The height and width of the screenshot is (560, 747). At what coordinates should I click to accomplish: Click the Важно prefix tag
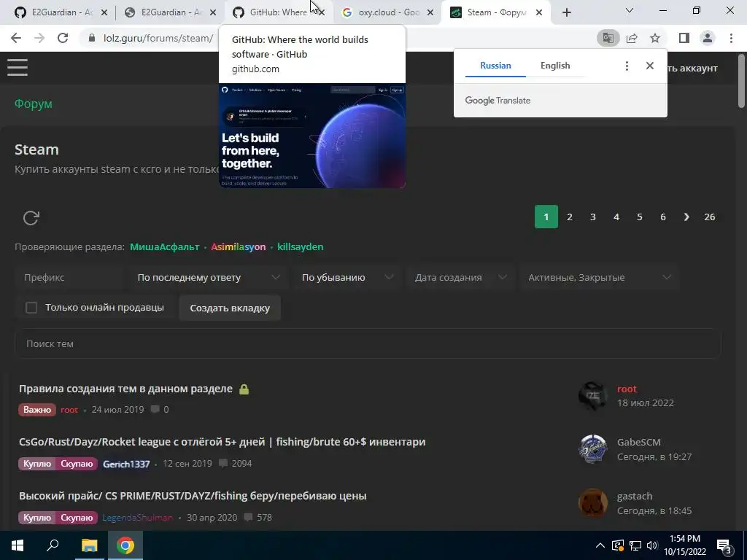tap(37, 410)
